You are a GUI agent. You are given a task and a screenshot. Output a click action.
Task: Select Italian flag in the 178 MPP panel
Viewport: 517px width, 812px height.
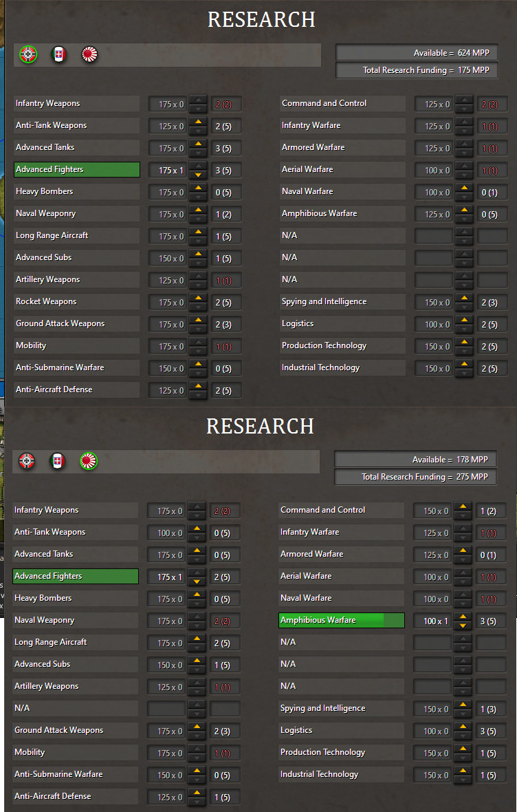click(58, 461)
